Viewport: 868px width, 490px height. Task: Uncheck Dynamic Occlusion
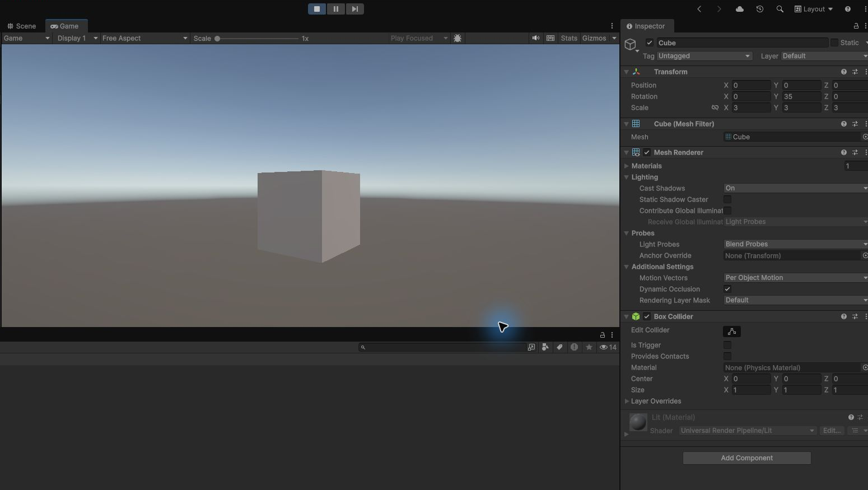[727, 289]
